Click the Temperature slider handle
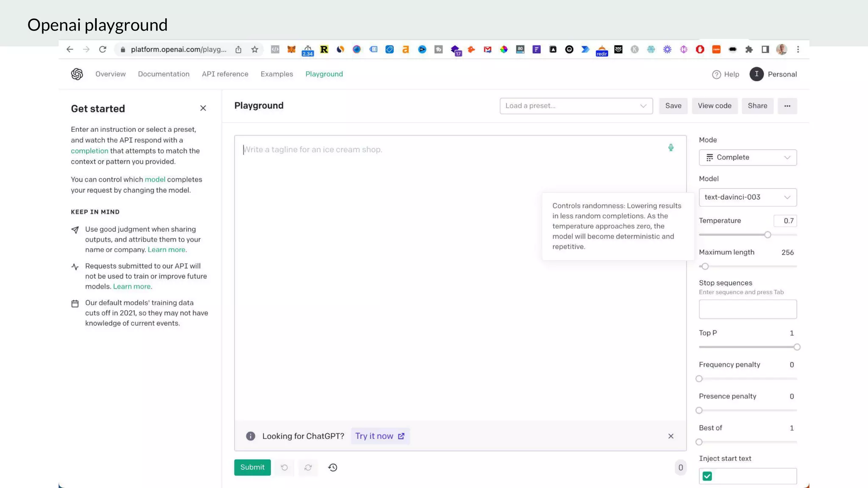The image size is (868, 488). click(768, 235)
